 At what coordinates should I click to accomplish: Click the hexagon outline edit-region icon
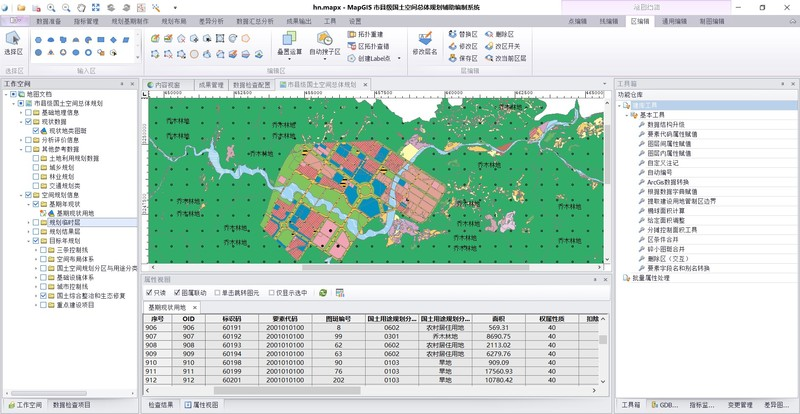click(246, 38)
